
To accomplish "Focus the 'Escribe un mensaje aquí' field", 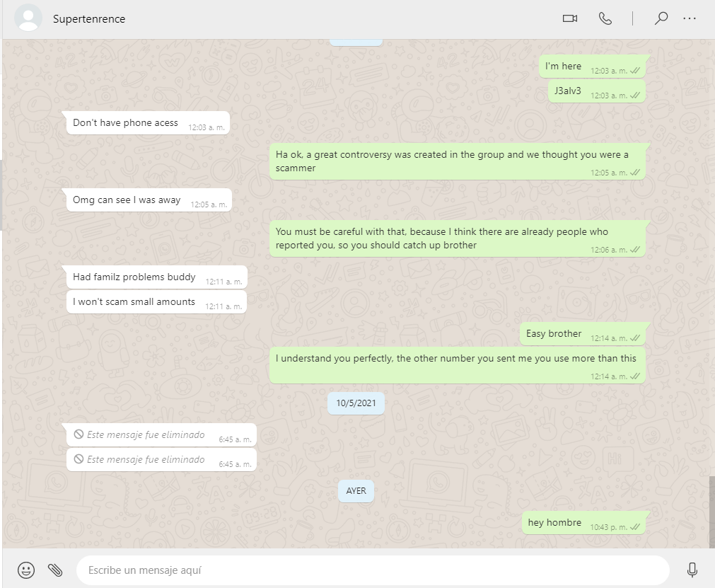I will coord(373,570).
